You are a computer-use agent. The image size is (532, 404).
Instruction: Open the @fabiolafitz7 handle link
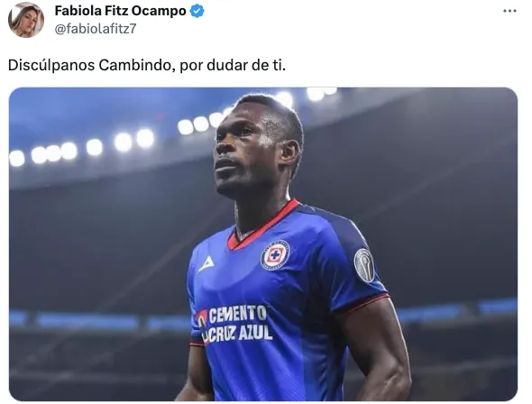click(96, 29)
